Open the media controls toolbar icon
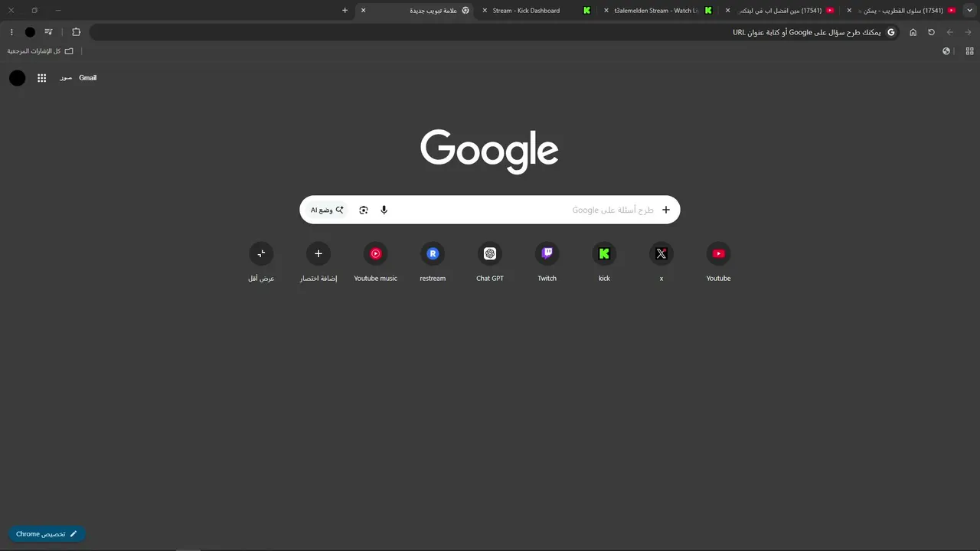Viewport: 980px width, 551px height. coord(49,32)
